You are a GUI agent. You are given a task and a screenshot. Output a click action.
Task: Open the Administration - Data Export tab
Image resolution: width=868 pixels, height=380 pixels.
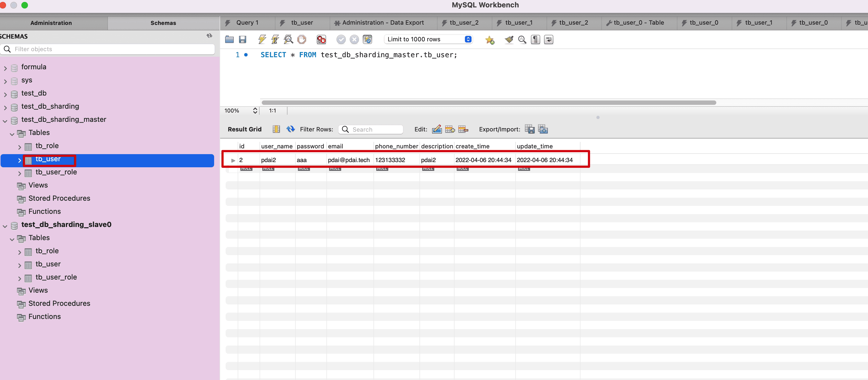pyautogui.click(x=383, y=22)
